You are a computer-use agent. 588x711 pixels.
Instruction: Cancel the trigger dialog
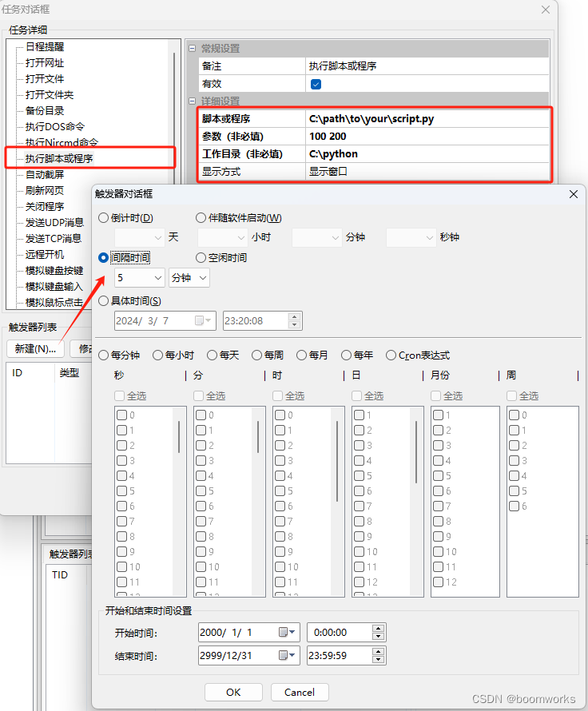coord(300,692)
